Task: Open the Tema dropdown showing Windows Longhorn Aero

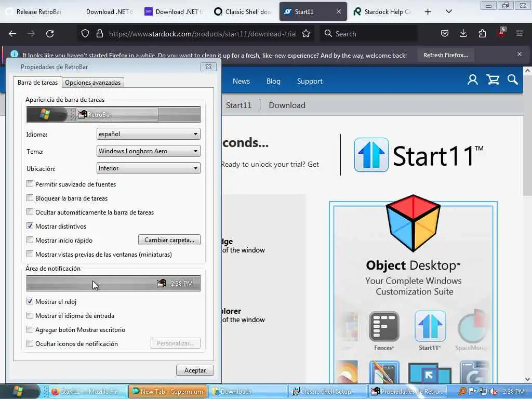Action: 148,151
